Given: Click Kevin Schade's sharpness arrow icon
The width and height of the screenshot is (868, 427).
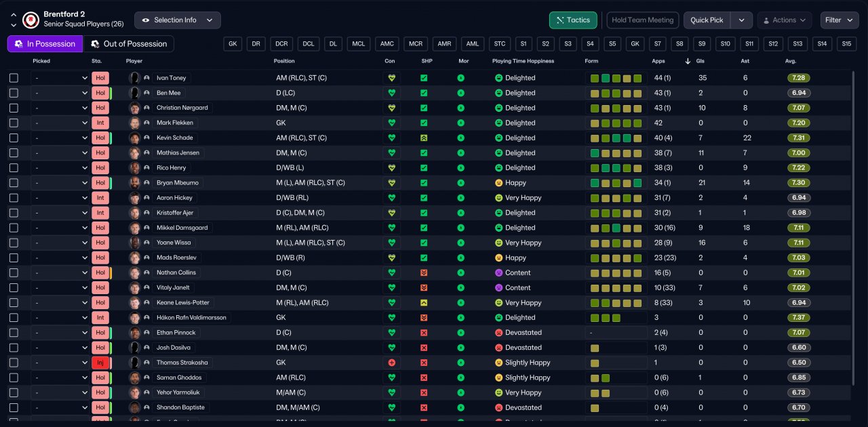Looking at the screenshot, I should pos(424,138).
